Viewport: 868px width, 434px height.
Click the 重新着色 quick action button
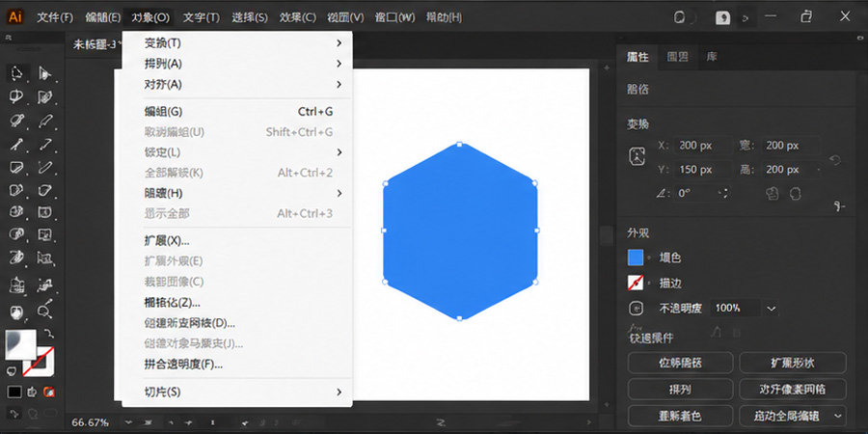pos(680,415)
